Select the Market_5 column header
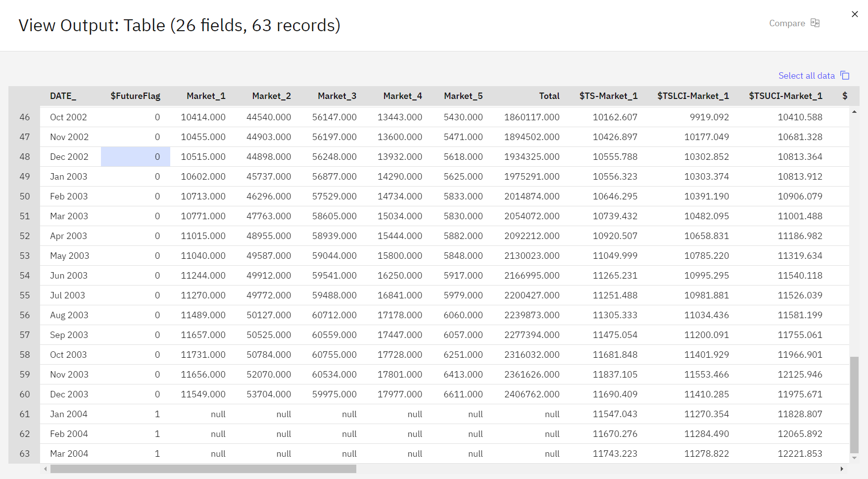 click(x=463, y=96)
